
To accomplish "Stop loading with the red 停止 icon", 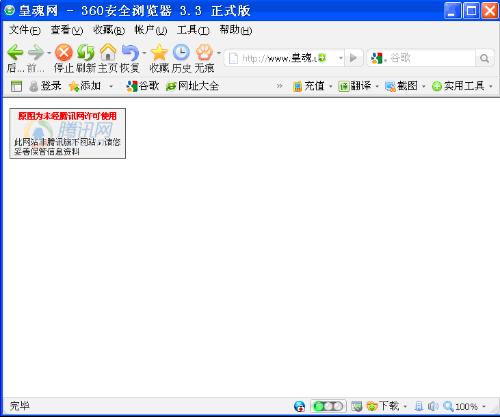I will pyautogui.click(x=64, y=53).
